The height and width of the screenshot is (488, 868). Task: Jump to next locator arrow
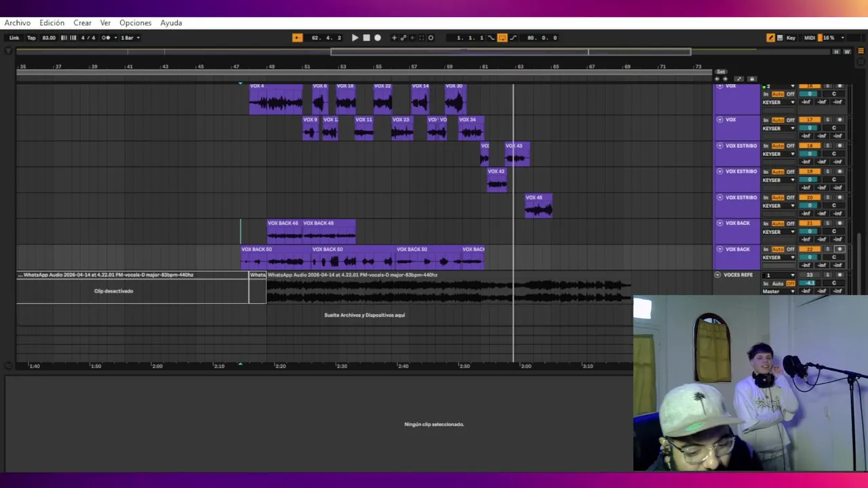[x=725, y=79]
